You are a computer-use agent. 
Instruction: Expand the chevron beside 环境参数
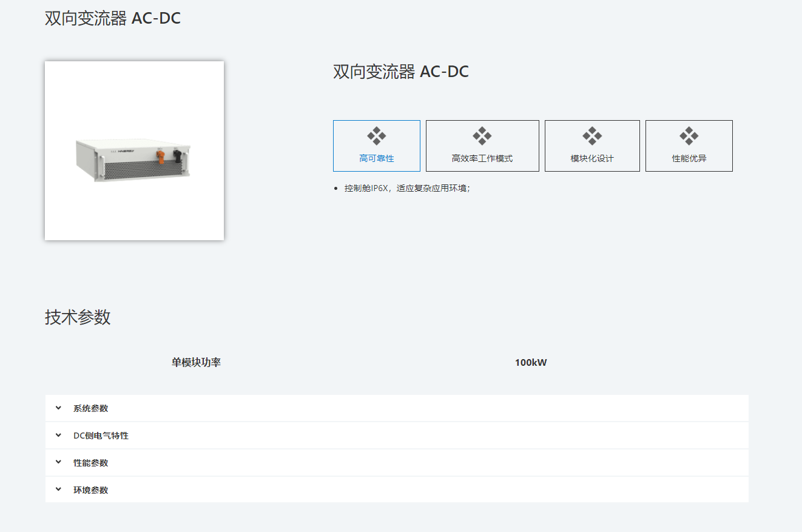click(x=59, y=490)
